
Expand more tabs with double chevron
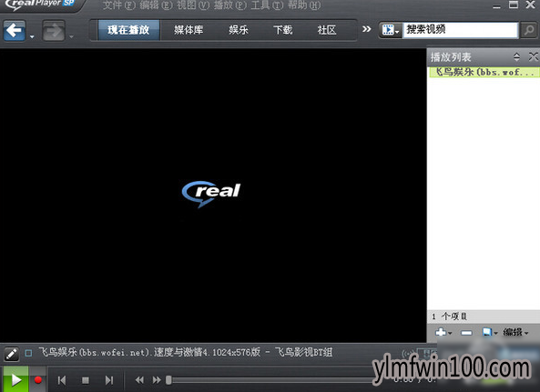(x=366, y=29)
